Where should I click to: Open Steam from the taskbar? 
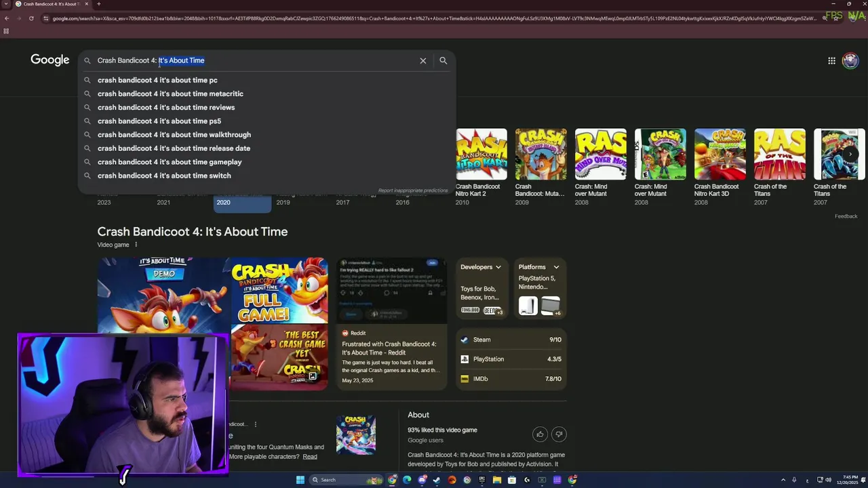pyautogui.click(x=437, y=480)
